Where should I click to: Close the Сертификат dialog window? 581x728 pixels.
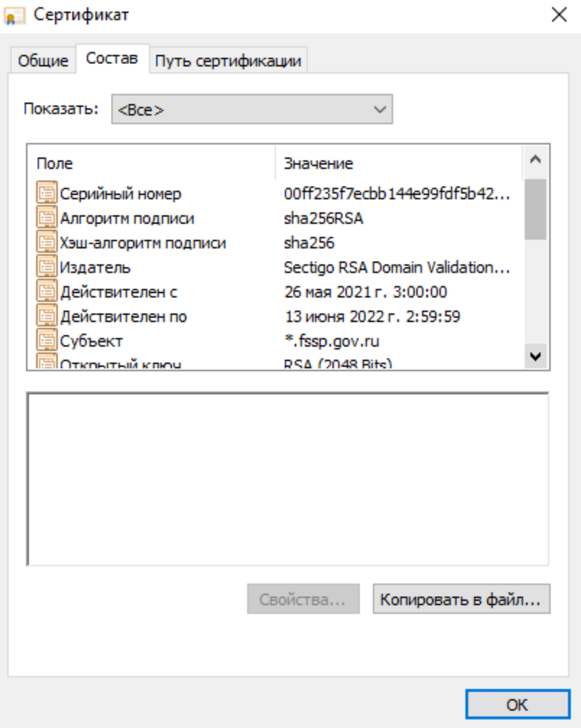(x=559, y=15)
